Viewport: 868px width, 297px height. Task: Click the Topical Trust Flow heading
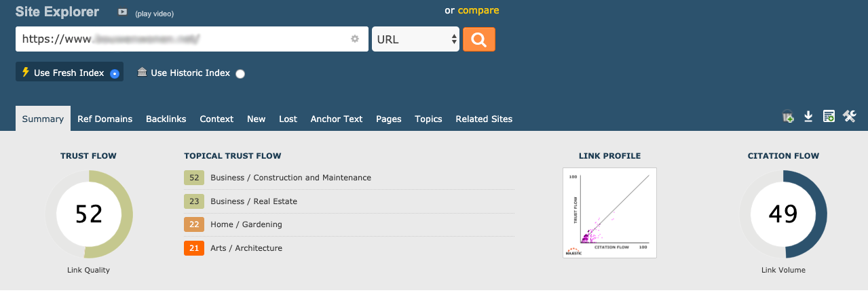(233, 156)
